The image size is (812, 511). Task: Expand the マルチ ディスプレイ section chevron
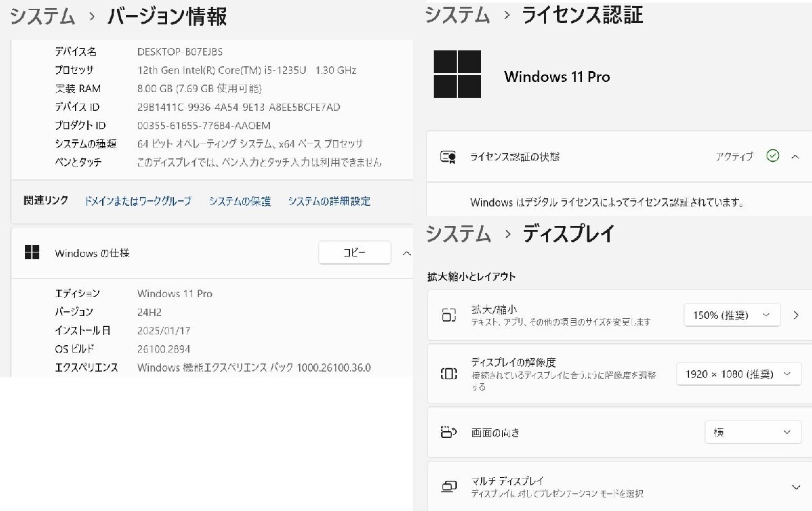click(x=796, y=487)
